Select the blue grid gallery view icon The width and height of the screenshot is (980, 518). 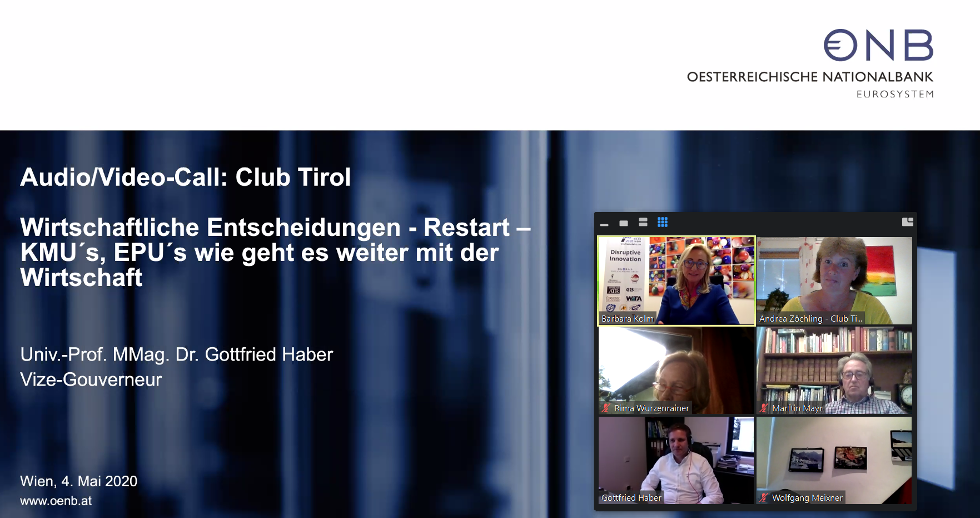coord(663,223)
